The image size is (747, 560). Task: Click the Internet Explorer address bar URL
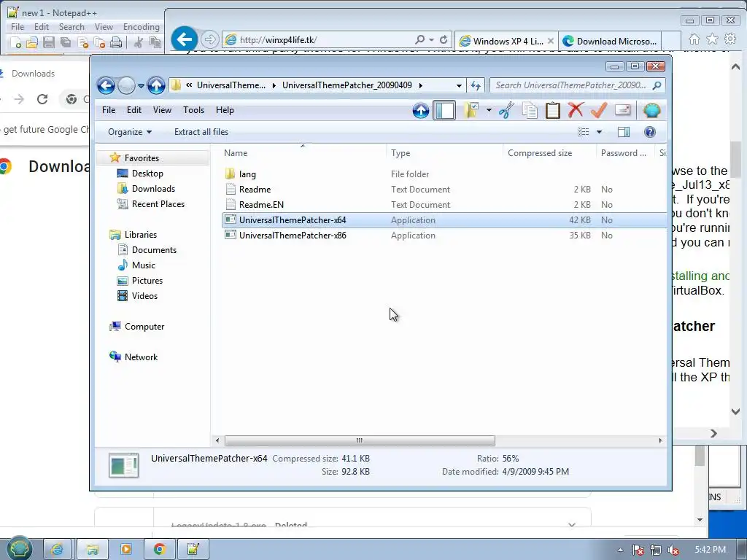[278, 40]
